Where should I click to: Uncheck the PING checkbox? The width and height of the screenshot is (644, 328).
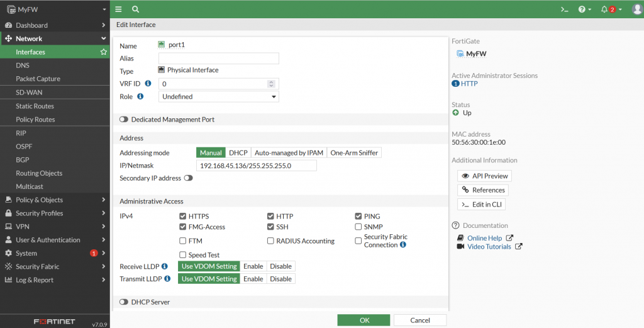(x=358, y=216)
